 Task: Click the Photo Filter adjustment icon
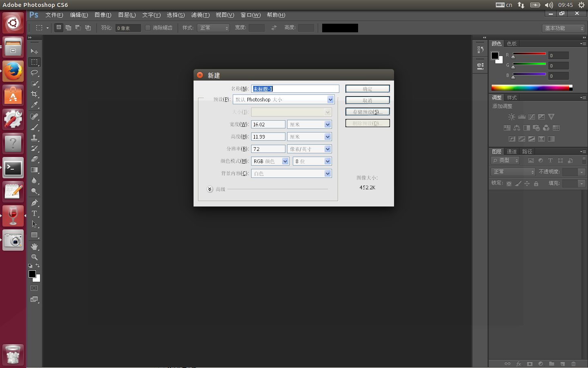coord(537,128)
